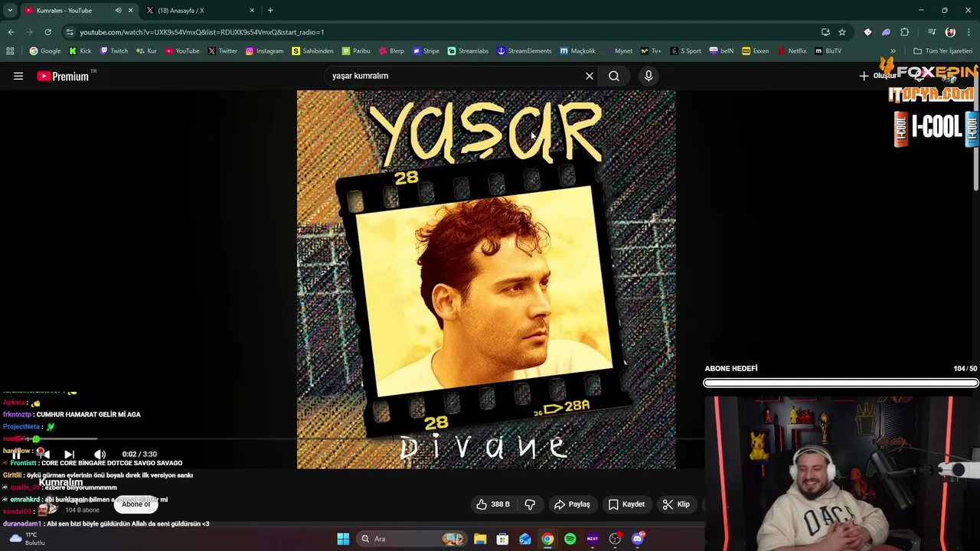Viewport: 980px width, 551px height.
Task: Open the Maçkolik bookmark
Action: (x=577, y=51)
